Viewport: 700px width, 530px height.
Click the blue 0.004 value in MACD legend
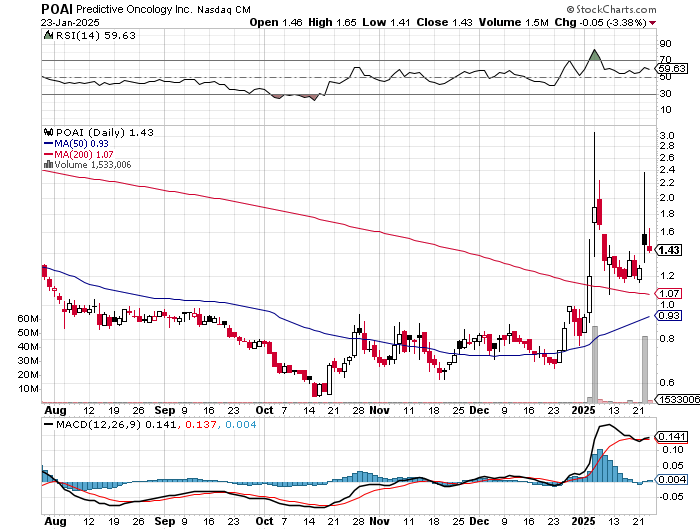(241, 424)
